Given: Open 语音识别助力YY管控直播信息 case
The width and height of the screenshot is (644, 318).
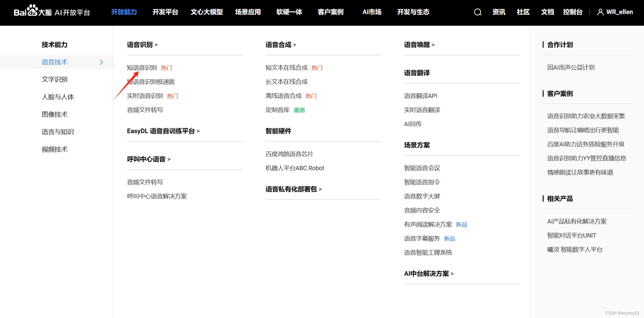Looking at the screenshot, I should coord(587,158).
